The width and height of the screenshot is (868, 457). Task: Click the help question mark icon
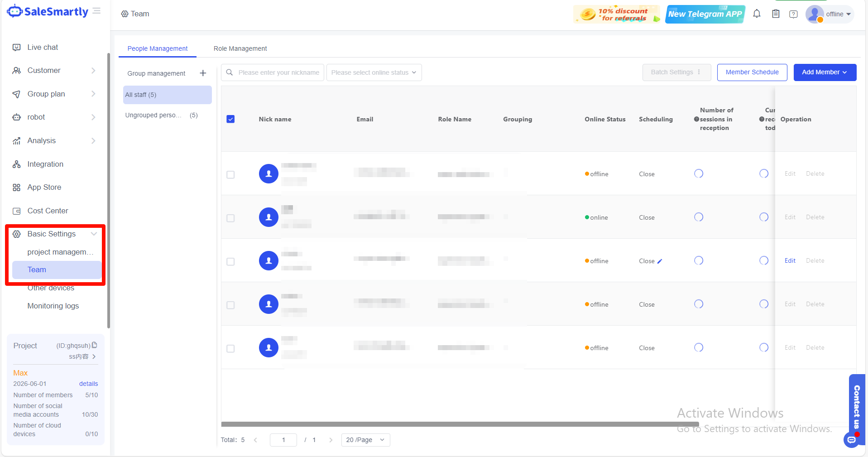pos(793,14)
